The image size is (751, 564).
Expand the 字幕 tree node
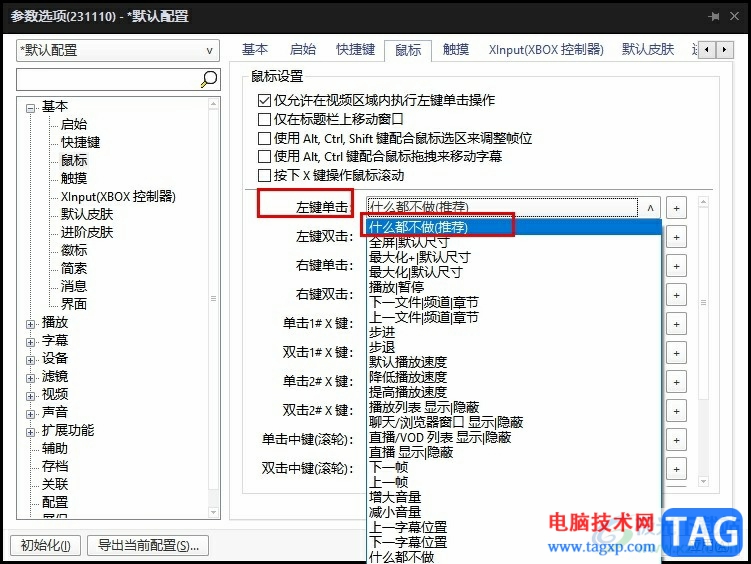[30, 342]
